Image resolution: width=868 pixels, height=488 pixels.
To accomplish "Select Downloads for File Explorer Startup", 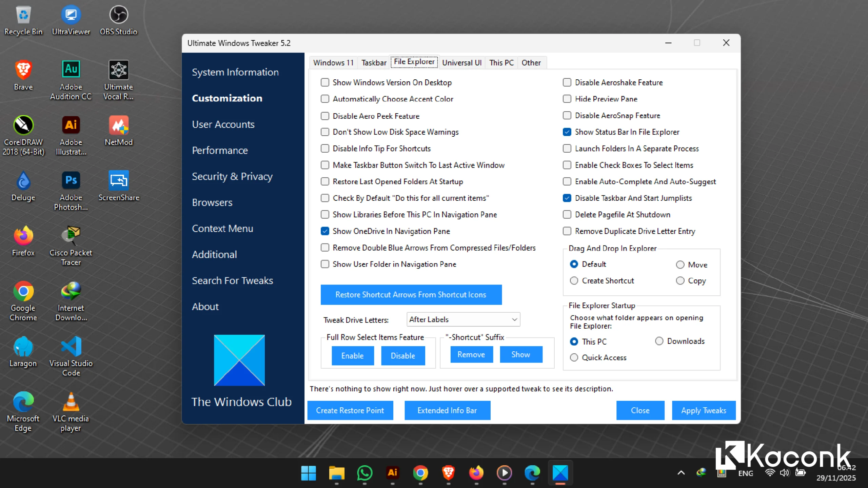I will (x=659, y=341).
